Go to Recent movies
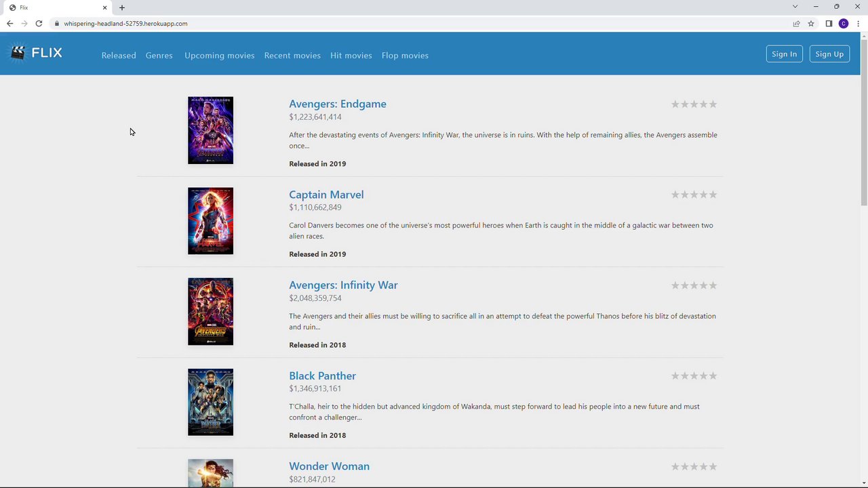This screenshot has width=868, height=488. 292,56
